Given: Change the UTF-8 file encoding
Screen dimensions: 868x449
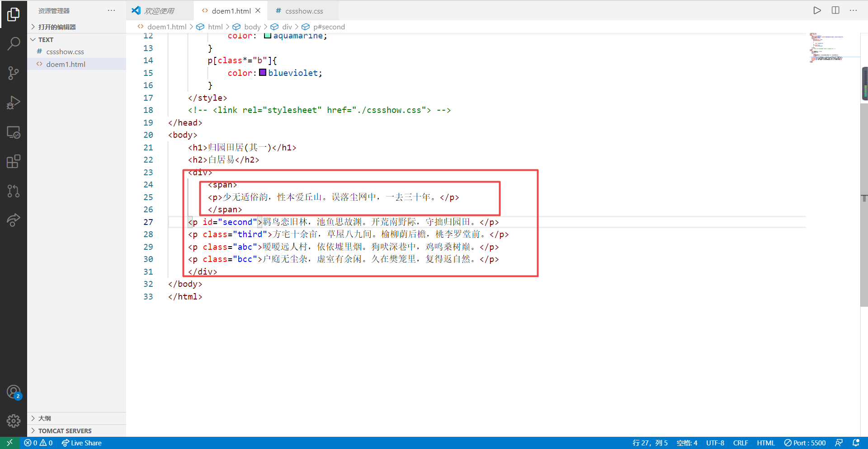Looking at the screenshot, I should (x=715, y=443).
